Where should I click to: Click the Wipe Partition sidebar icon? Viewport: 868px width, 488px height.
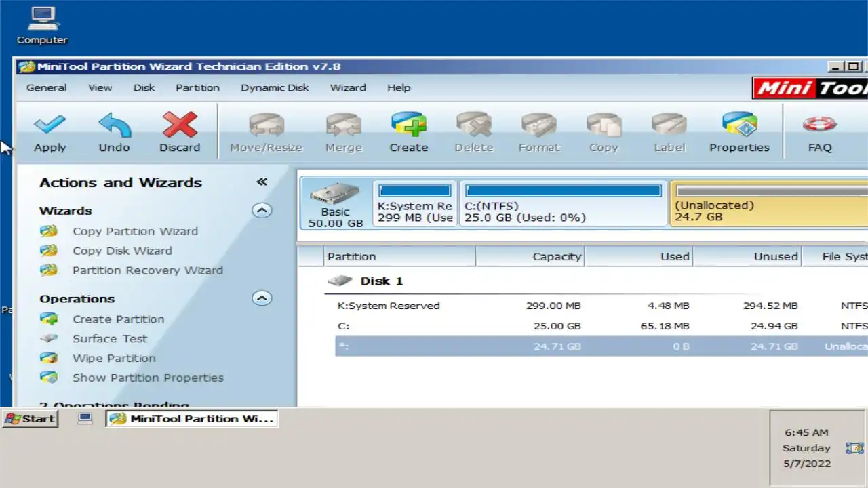pos(48,358)
